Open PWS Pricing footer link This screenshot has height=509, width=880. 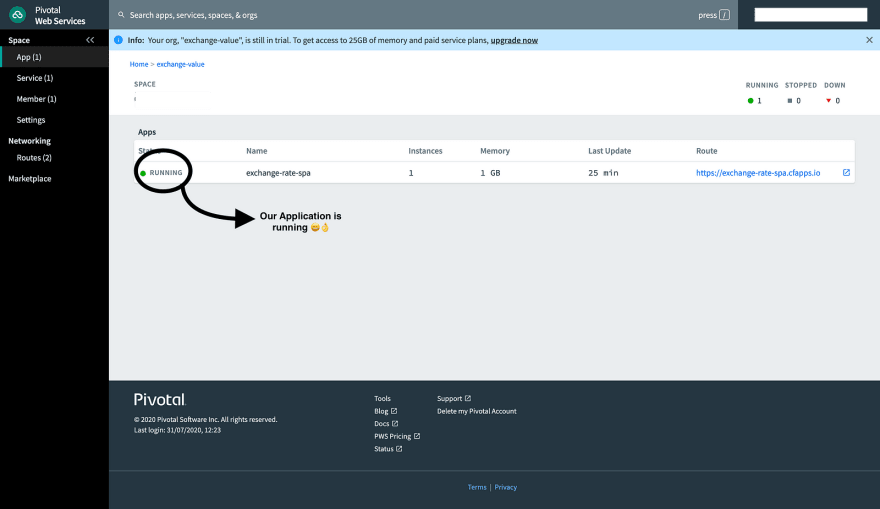click(393, 437)
